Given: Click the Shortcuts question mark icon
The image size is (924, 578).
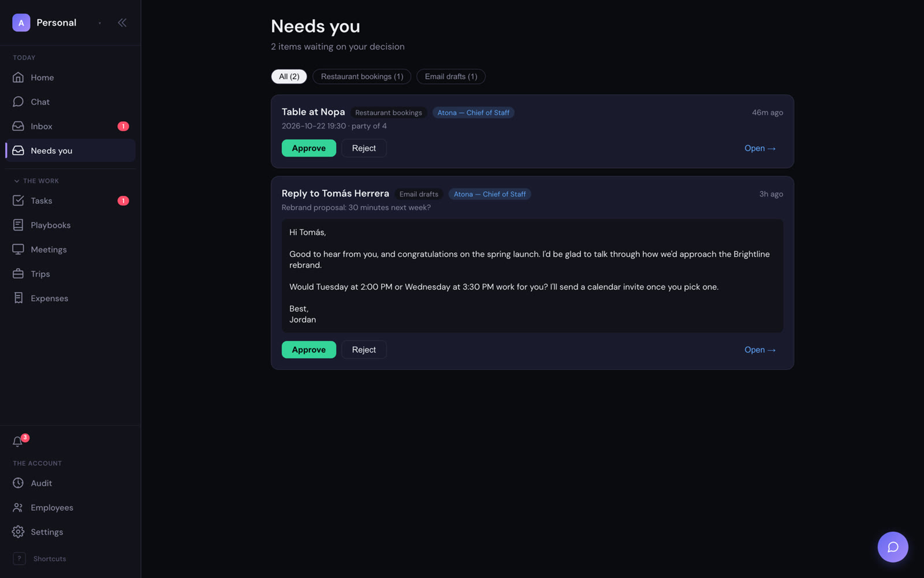Looking at the screenshot, I should coord(19,558).
